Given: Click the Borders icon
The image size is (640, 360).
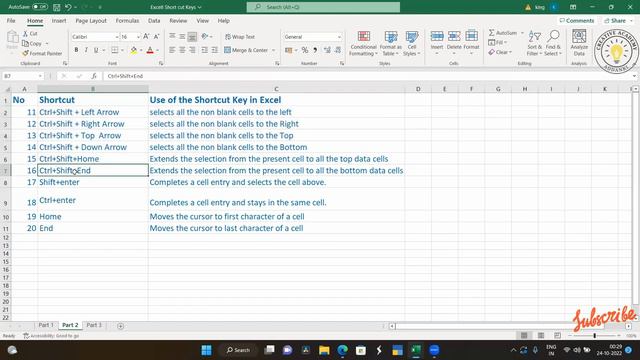Looking at the screenshot, I should tap(115, 50).
